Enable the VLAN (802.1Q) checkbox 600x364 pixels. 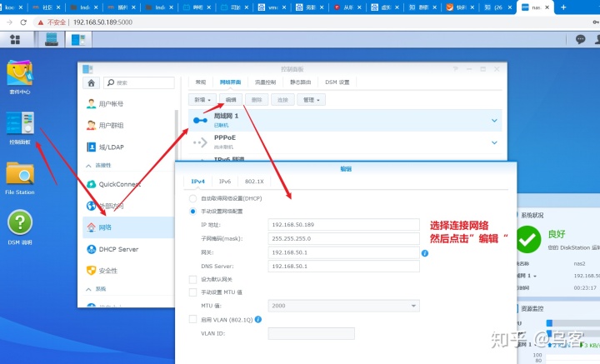pos(192,319)
